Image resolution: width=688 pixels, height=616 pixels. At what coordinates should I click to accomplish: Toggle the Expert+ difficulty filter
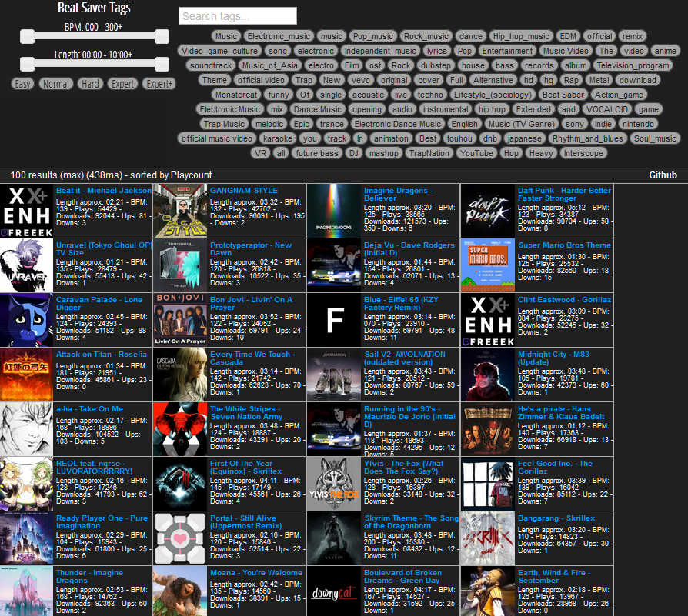[x=159, y=84]
